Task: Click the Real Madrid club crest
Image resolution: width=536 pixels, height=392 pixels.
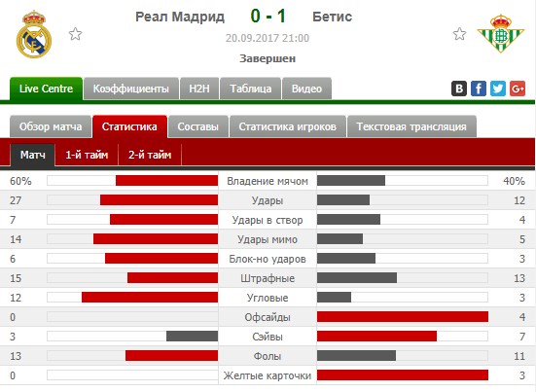Action: tap(34, 34)
